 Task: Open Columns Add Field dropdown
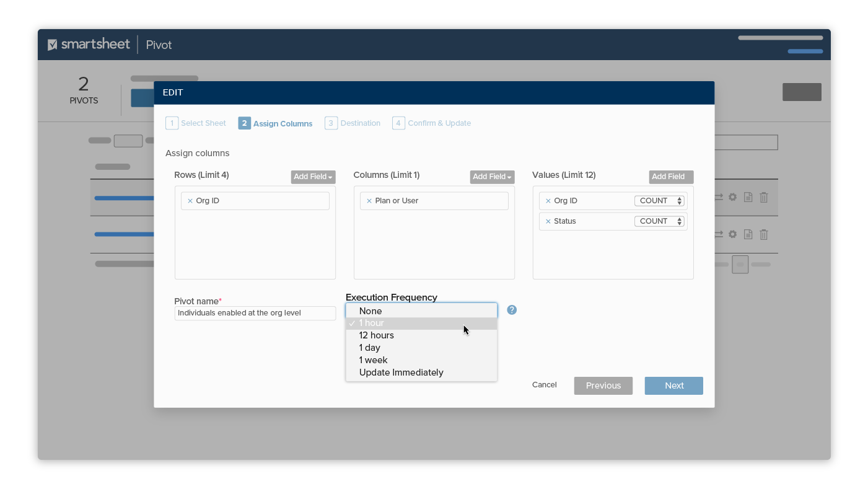point(492,177)
